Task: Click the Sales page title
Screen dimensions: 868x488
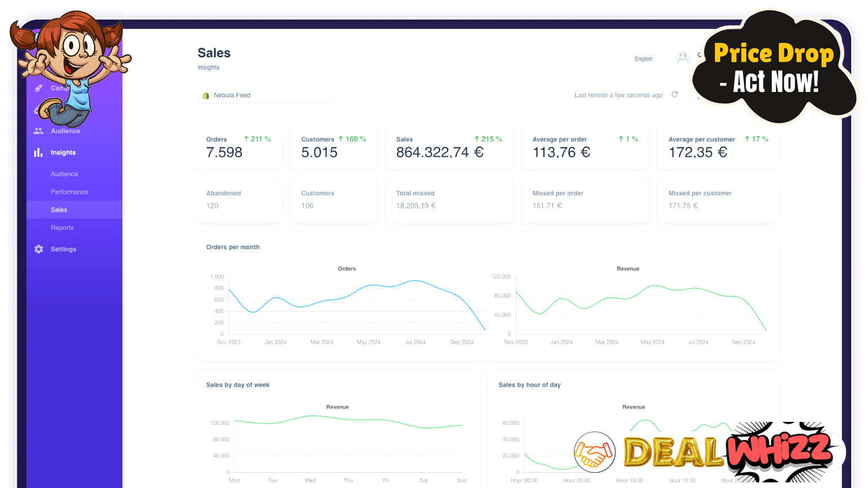Action: (214, 53)
